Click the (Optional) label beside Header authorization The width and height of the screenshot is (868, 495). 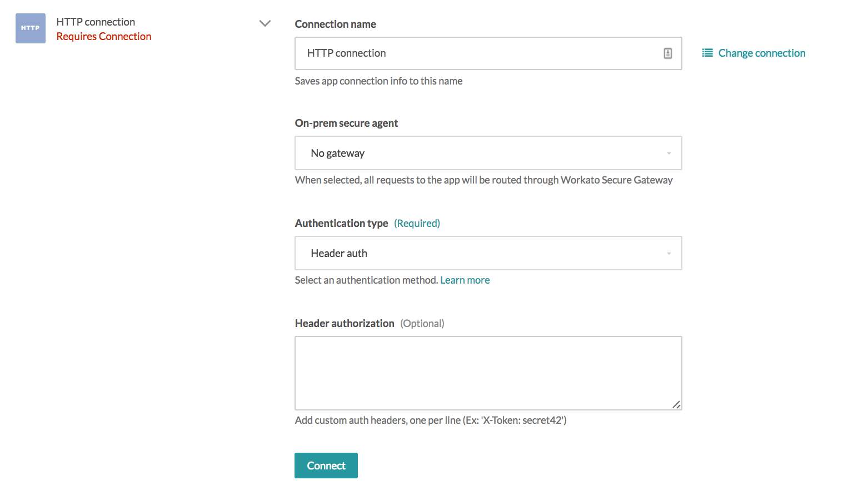(x=422, y=323)
